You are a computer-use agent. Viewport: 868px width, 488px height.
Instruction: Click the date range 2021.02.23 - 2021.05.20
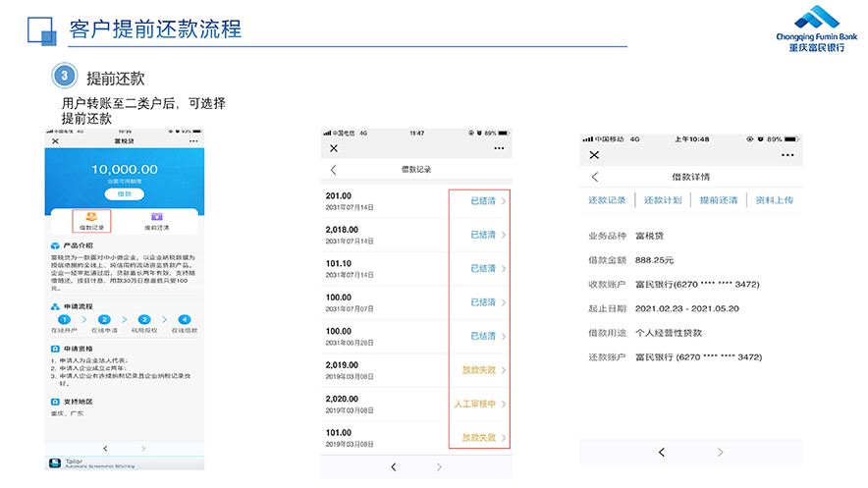tap(687, 308)
